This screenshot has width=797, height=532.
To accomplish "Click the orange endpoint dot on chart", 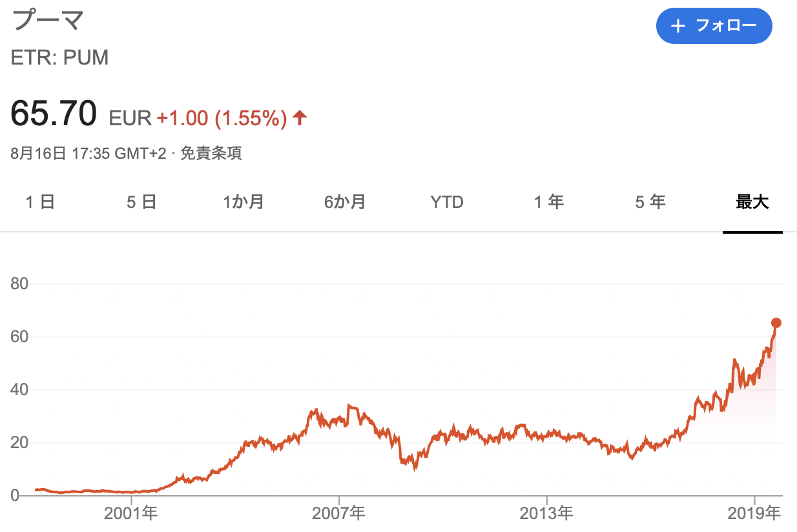I will [776, 323].
